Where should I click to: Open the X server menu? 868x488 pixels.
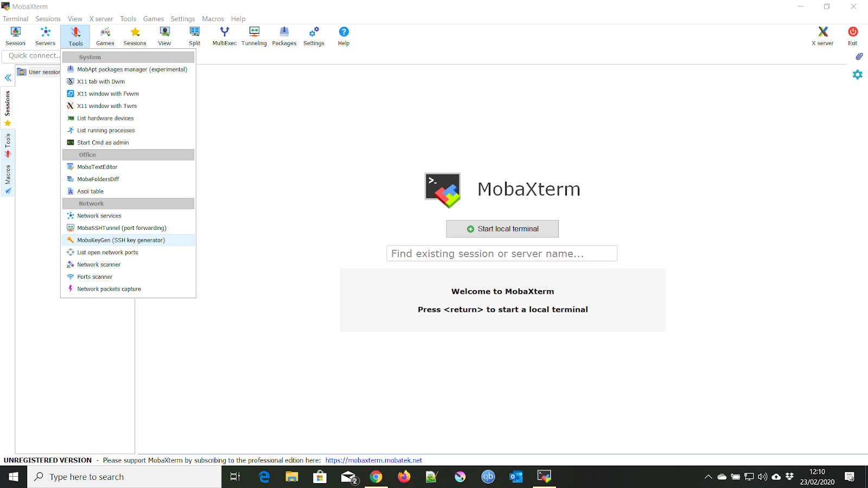point(101,18)
